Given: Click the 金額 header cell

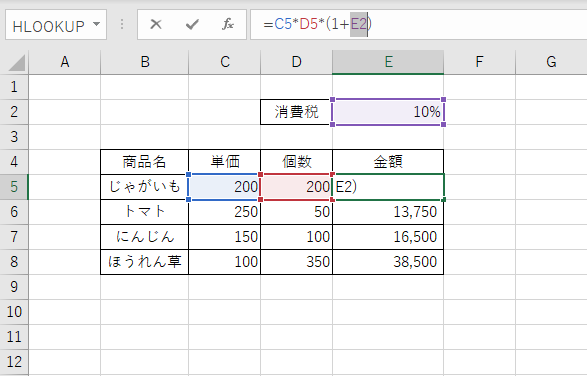Looking at the screenshot, I should point(388,162).
